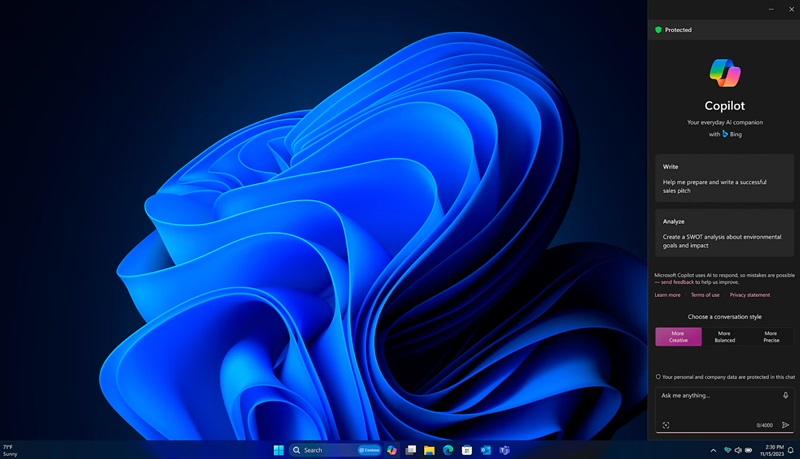Choose More Balanced conversation style
This screenshot has width=800, height=459.
click(724, 337)
